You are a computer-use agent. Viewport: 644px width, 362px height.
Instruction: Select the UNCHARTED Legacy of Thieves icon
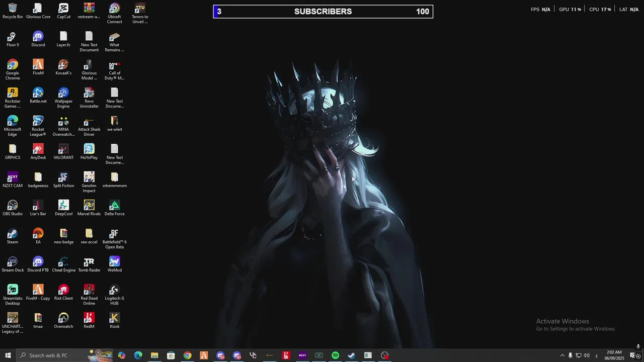coord(13,323)
